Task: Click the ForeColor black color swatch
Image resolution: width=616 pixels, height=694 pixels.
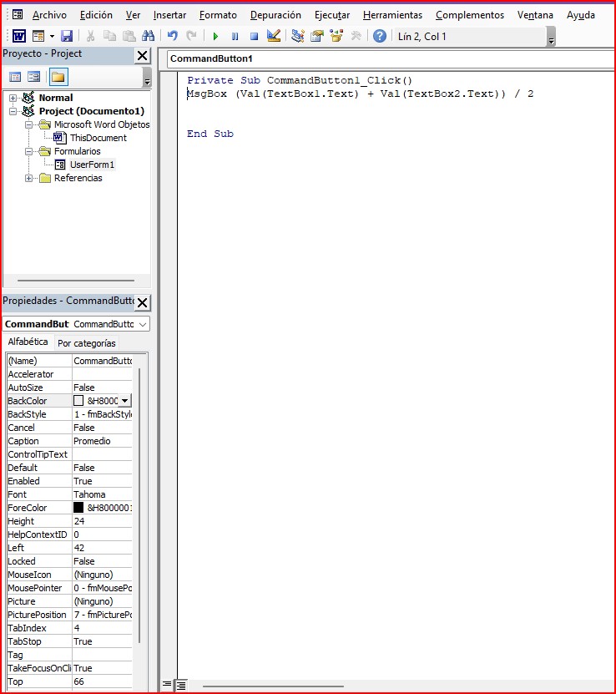Action: pos(78,508)
